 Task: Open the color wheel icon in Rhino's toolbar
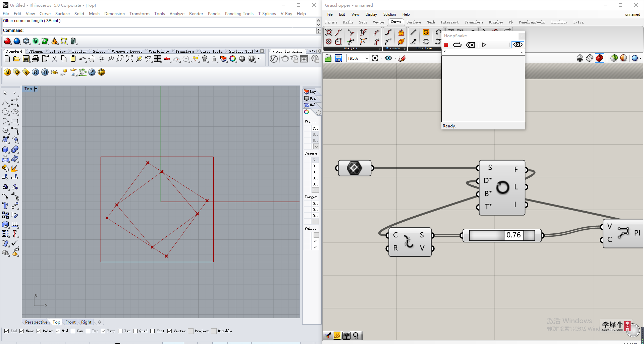[x=233, y=59]
